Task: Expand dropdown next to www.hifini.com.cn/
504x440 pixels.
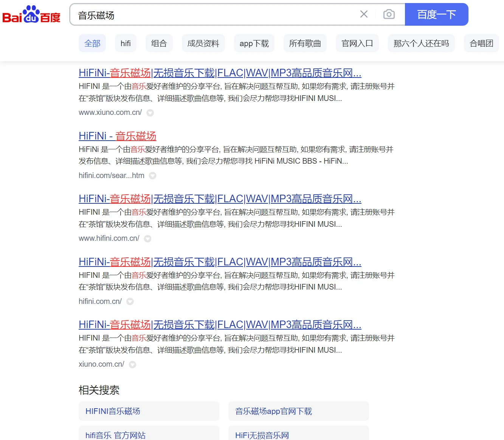Action: coord(147,239)
